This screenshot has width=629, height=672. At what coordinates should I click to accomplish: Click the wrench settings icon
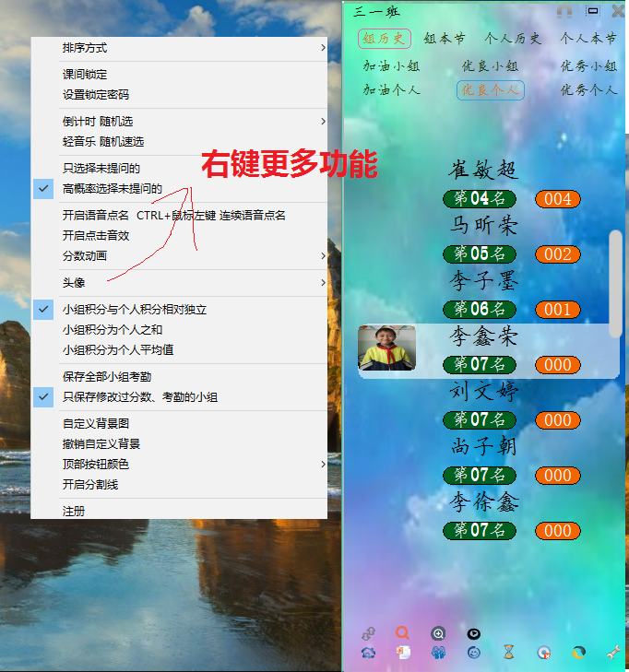pyautogui.click(x=613, y=653)
